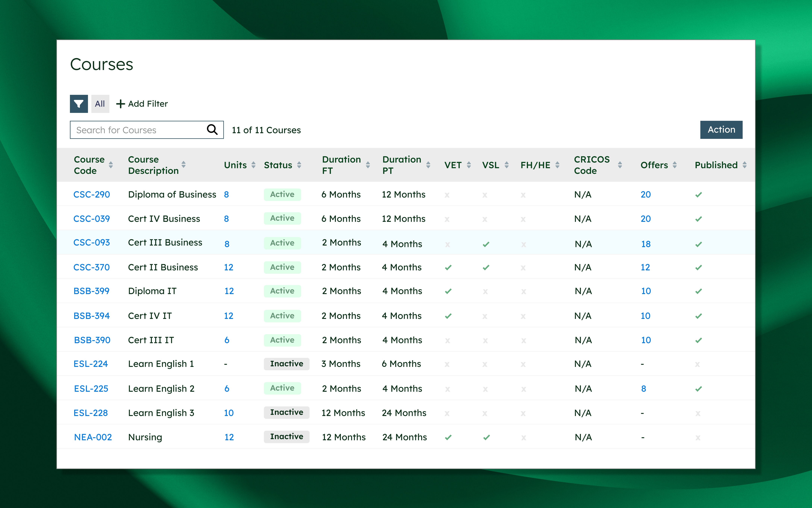Image resolution: width=812 pixels, height=508 pixels.
Task: Click Offers value 18 for CSC-093
Action: [x=646, y=244]
